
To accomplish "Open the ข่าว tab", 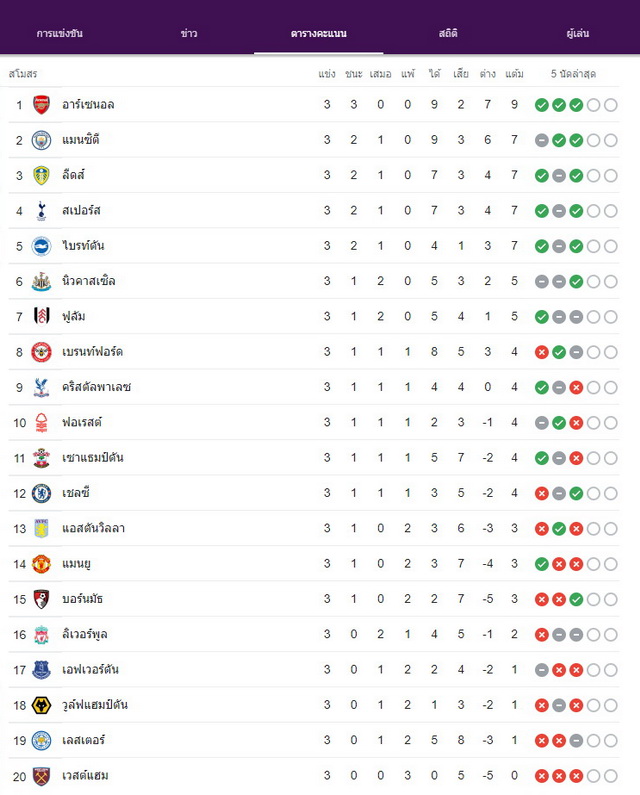I will tap(189, 33).
